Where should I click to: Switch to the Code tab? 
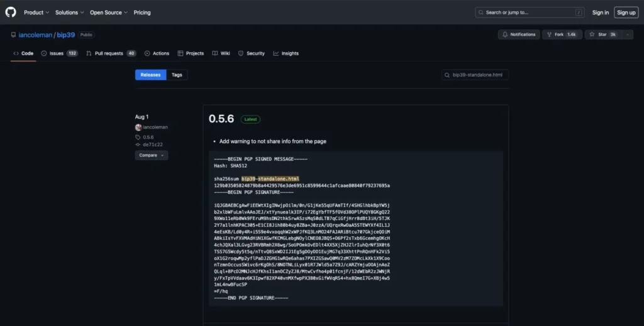(23, 53)
